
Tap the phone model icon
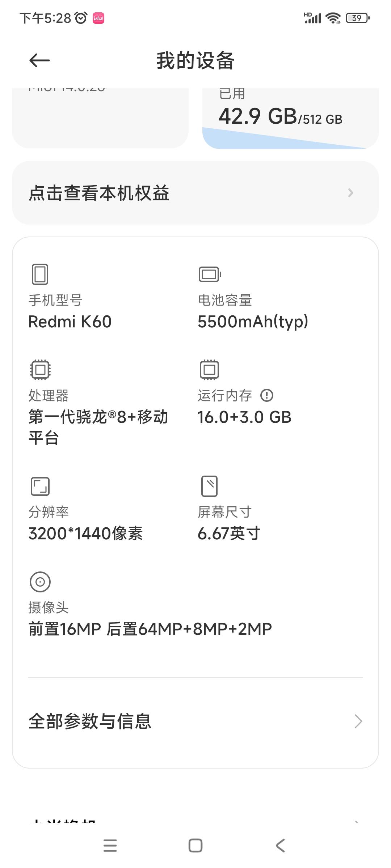tap(40, 274)
